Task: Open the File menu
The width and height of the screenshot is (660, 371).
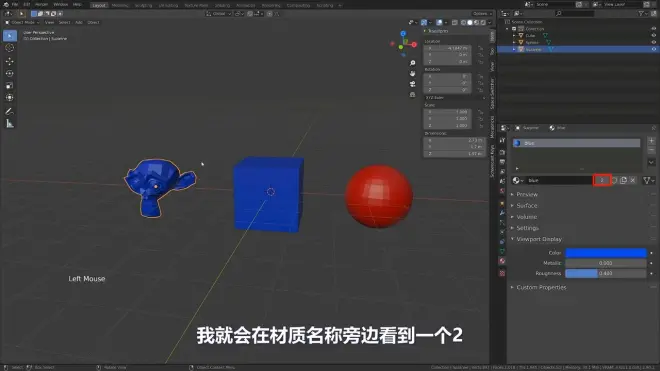Action: 15,5
